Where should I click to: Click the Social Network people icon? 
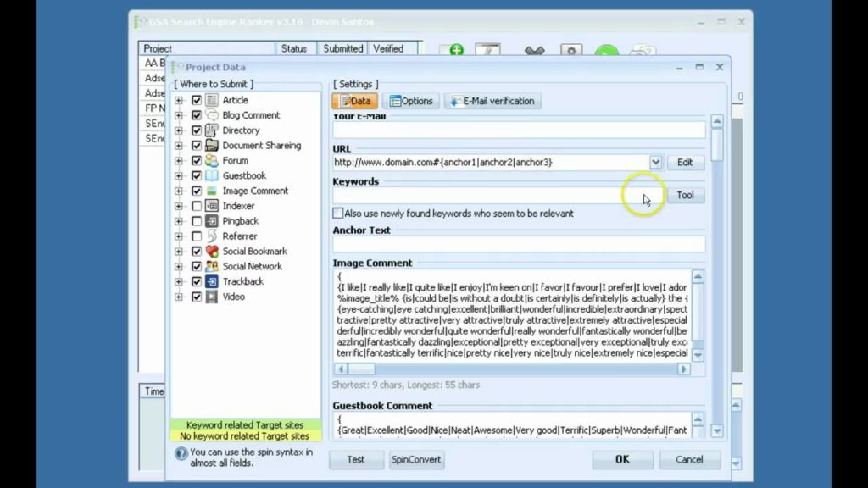tap(211, 266)
